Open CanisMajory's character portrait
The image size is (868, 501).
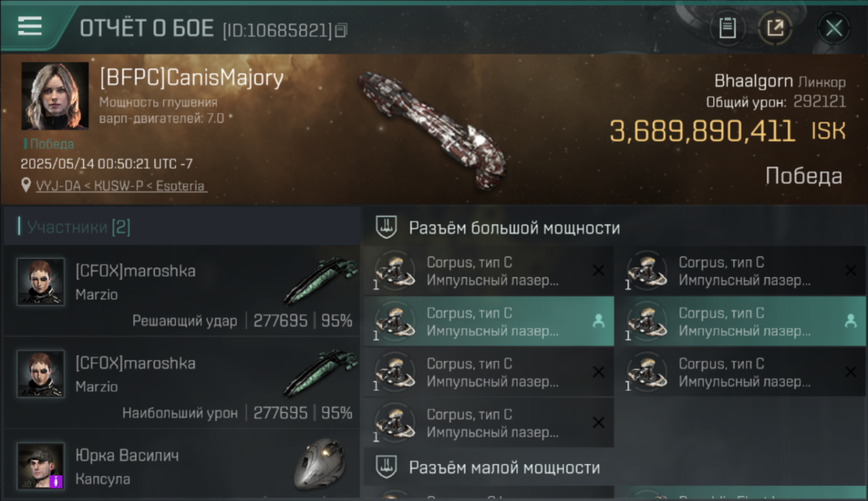pyautogui.click(x=55, y=96)
